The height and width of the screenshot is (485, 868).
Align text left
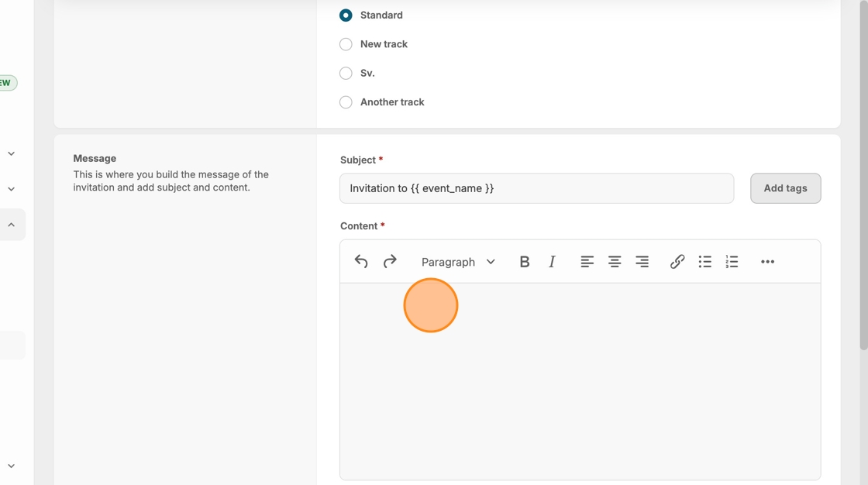(587, 262)
